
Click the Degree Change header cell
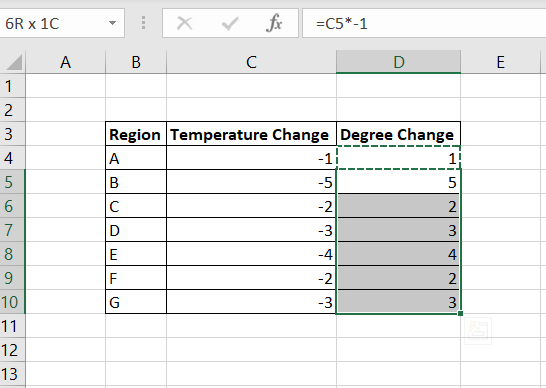coord(398,134)
